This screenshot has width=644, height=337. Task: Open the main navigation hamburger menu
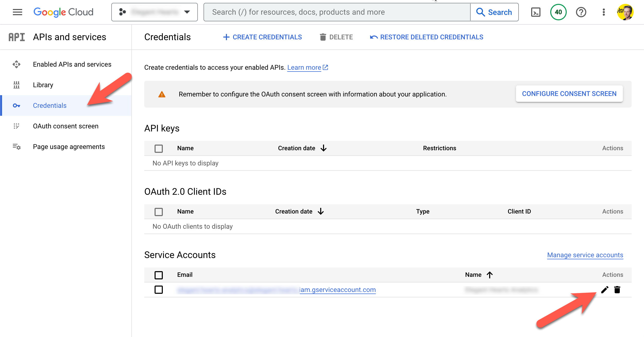(18, 12)
